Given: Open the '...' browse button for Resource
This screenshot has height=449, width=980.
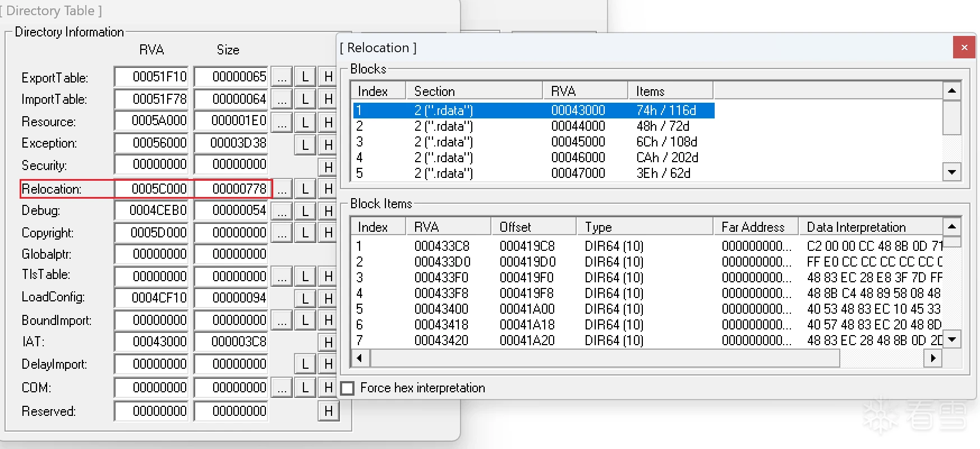Looking at the screenshot, I should tap(282, 122).
